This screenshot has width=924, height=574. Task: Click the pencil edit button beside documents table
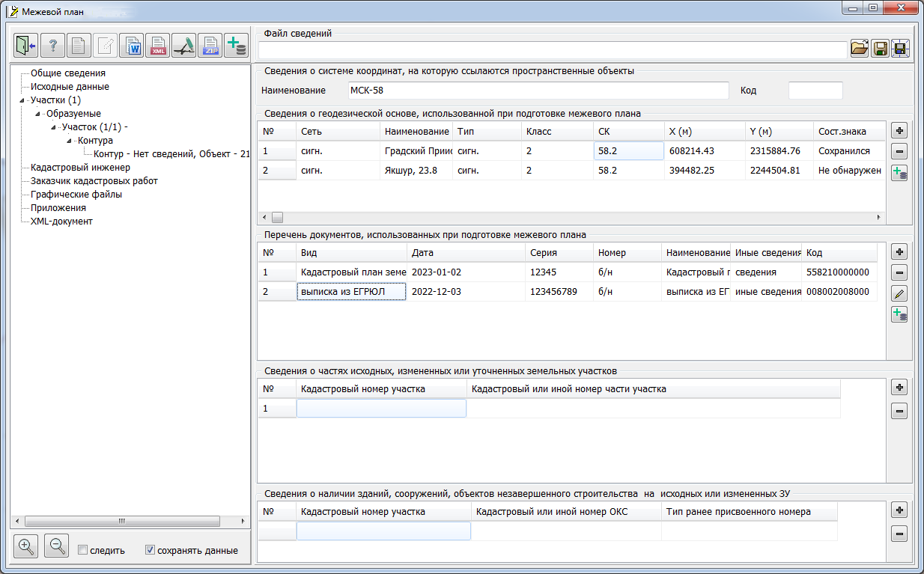(899, 293)
